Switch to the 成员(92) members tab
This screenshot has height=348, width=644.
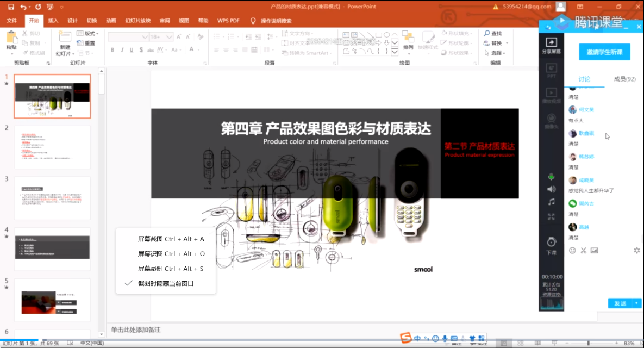[624, 79]
